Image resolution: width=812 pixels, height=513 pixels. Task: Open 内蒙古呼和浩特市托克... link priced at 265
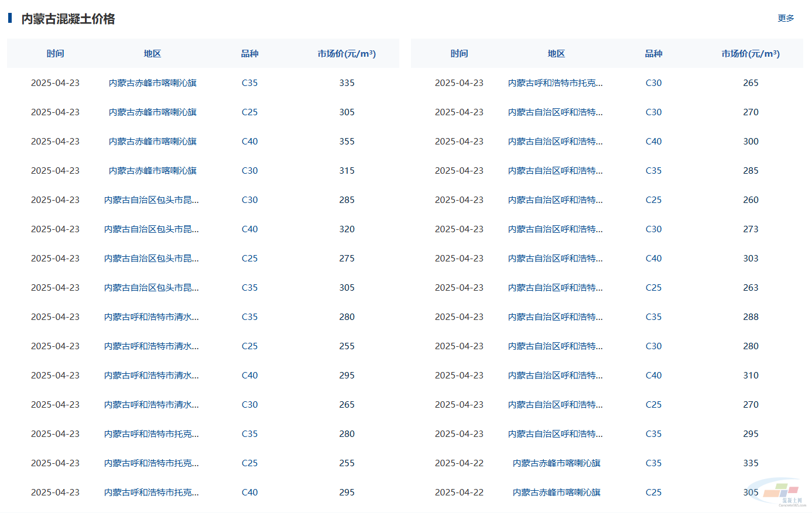click(x=555, y=83)
